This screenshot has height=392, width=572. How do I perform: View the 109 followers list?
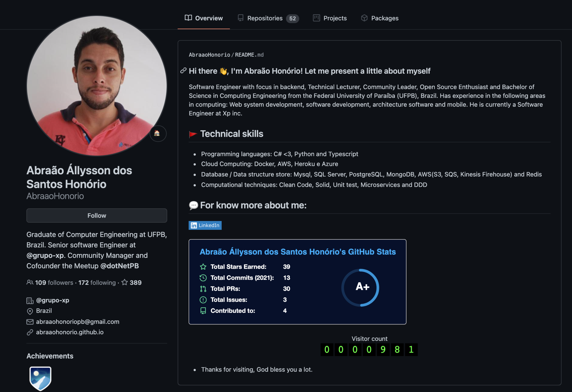pos(54,283)
